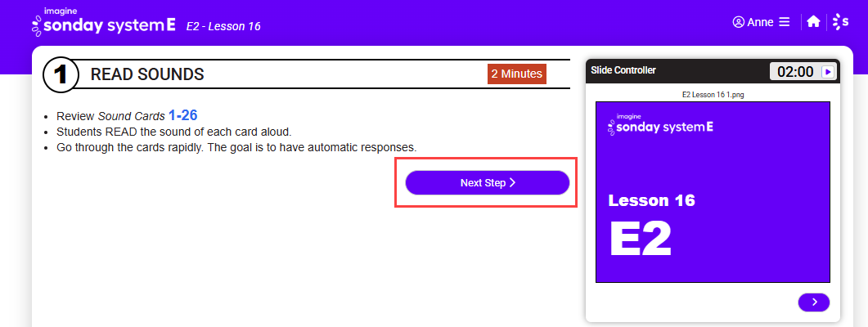Screen dimensions: 868x327
Task: Open the hamburger menu icon
Action: click(784, 22)
